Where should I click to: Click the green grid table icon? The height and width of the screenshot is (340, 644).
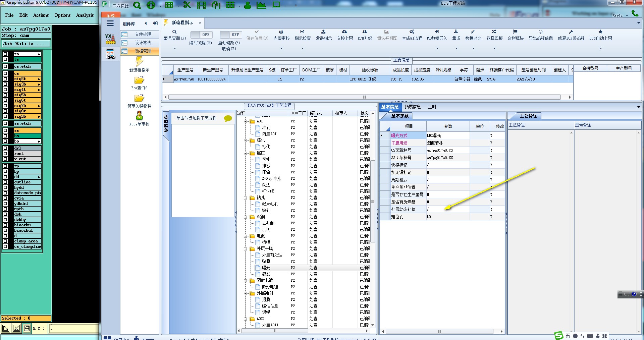click(x=169, y=5)
